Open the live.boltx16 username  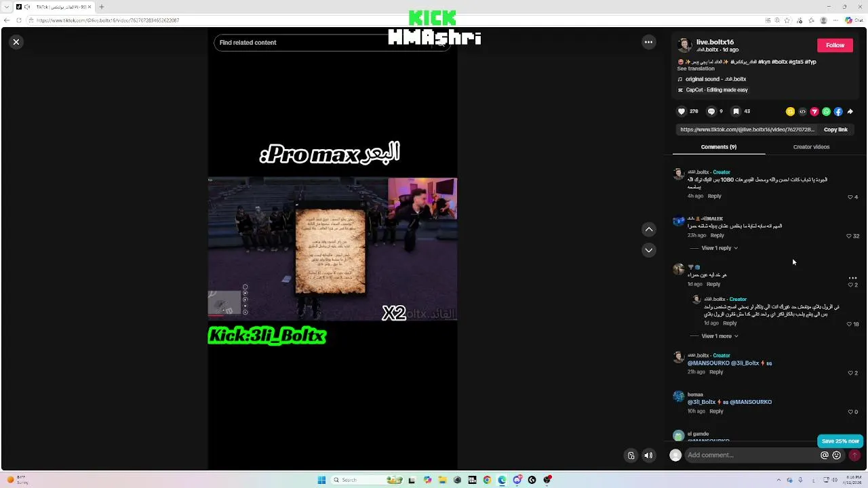point(715,42)
